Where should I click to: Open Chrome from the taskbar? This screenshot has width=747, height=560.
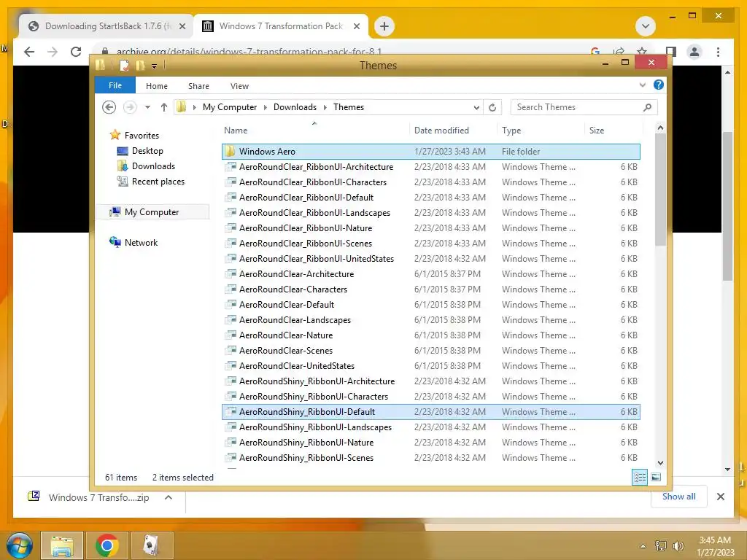click(x=107, y=545)
